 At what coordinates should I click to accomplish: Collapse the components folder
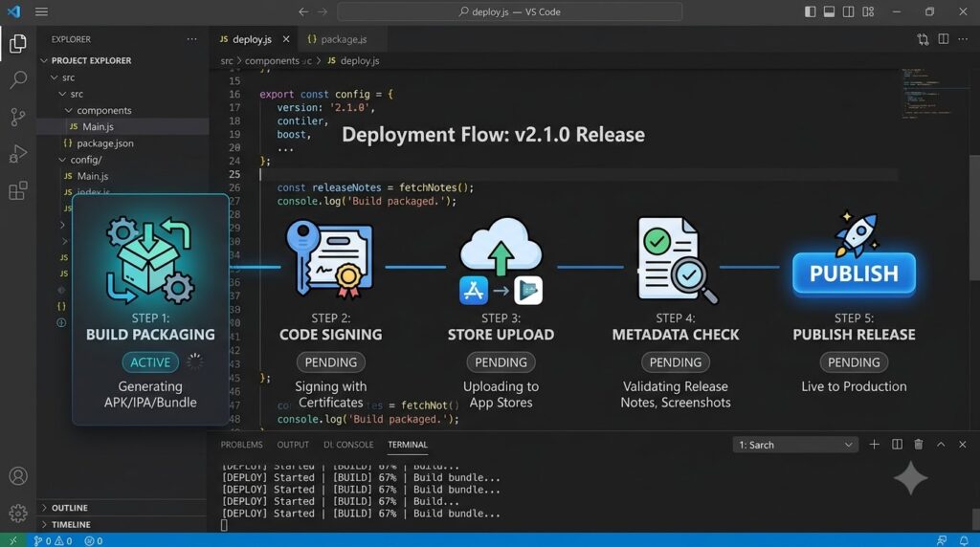[x=69, y=110]
